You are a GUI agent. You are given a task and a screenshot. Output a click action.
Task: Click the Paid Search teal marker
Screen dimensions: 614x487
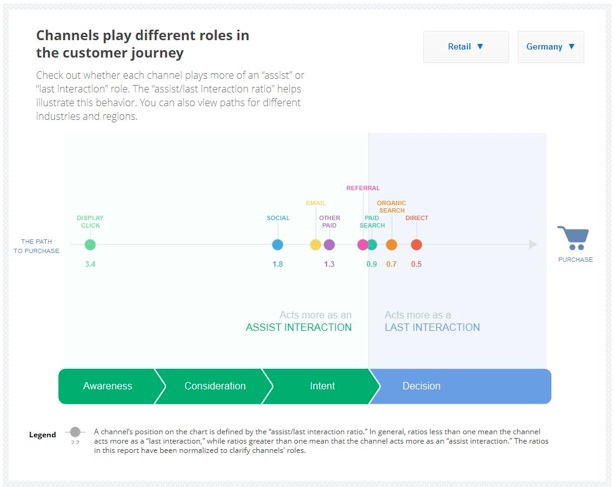(x=372, y=244)
